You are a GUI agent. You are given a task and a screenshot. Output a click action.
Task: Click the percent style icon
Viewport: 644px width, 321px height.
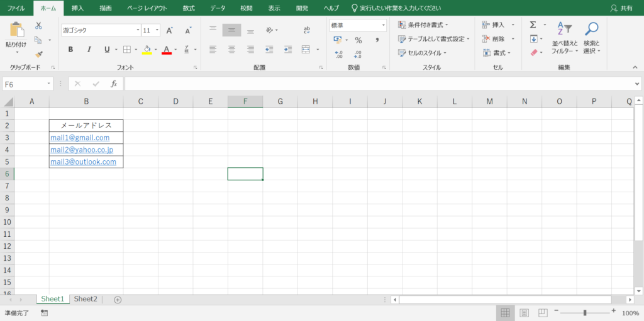point(358,40)
